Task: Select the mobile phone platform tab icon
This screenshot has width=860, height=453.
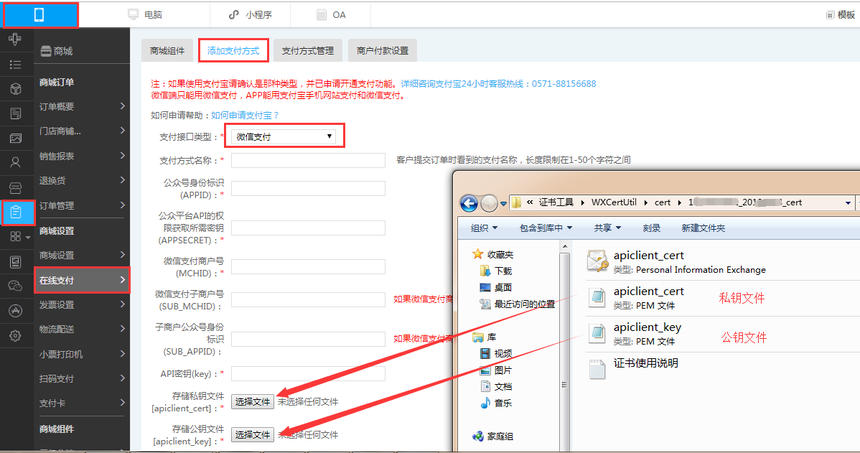Action: 39,15
